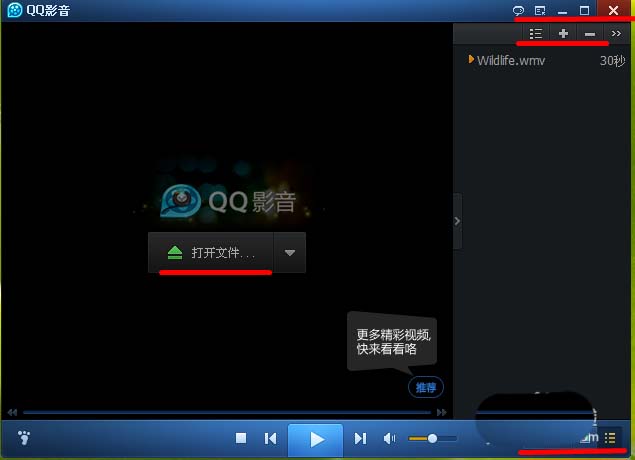
Task: Click the rewind double-arrow icon
Action: [x=12, y=413]
